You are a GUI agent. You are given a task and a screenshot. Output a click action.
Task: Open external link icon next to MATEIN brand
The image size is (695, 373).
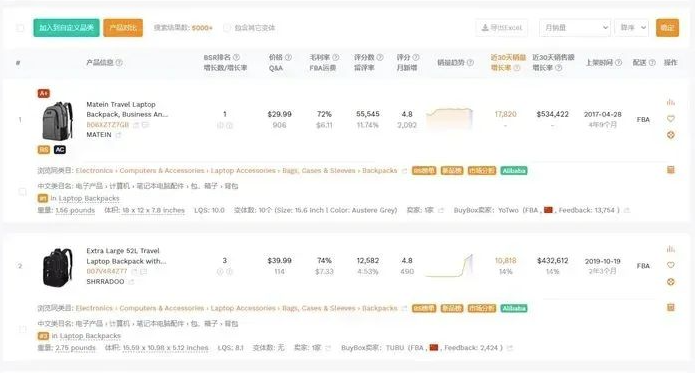click(118, 135)
